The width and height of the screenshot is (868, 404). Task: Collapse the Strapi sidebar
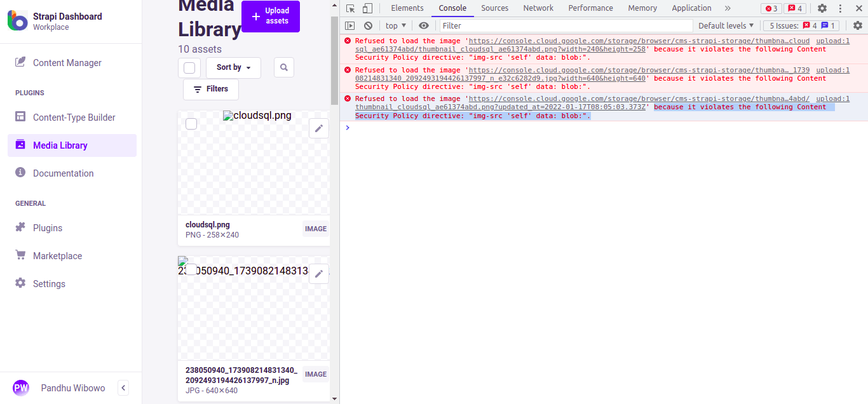click(x=123, y=387)
